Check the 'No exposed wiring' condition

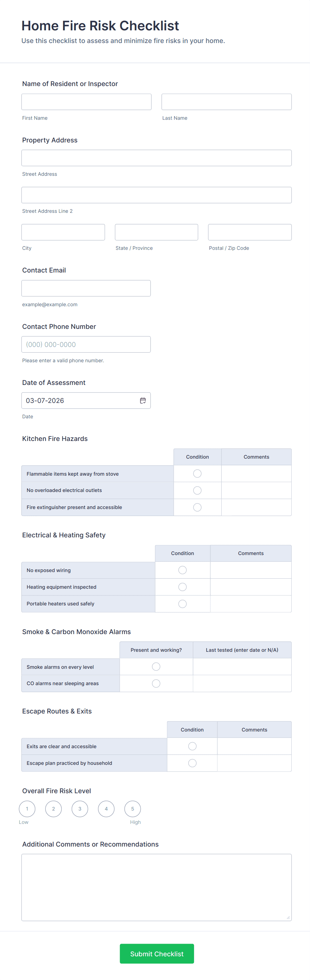point(183,570)
